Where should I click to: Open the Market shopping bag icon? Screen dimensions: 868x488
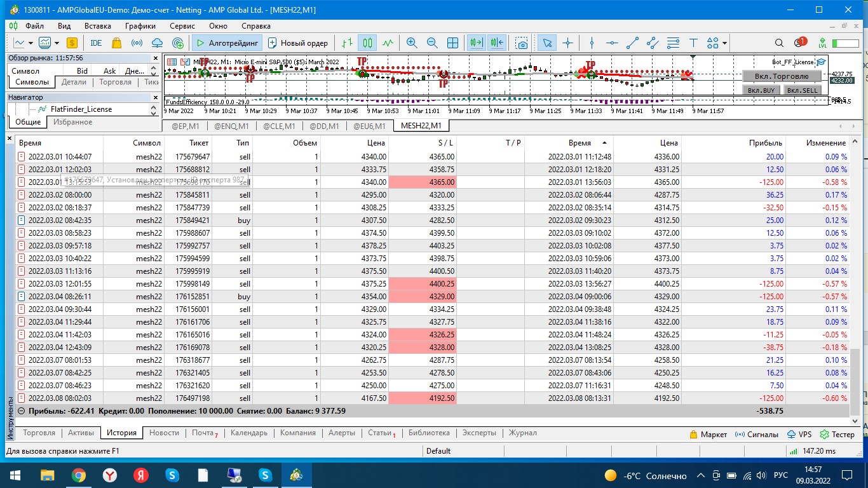[x=116, y=43]
